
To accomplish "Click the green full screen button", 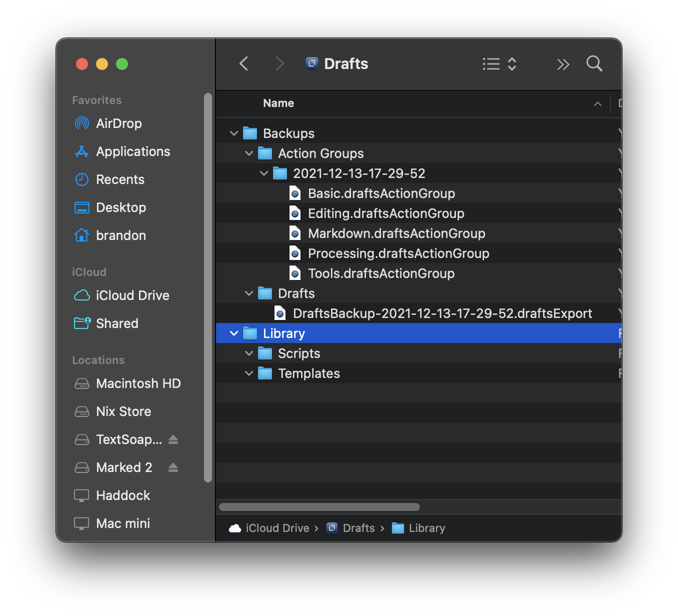I will [122, 64].
